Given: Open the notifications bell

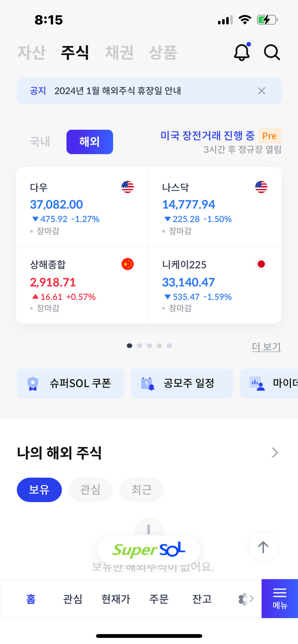Looking at the screenshot, I should tap(242, 52).
